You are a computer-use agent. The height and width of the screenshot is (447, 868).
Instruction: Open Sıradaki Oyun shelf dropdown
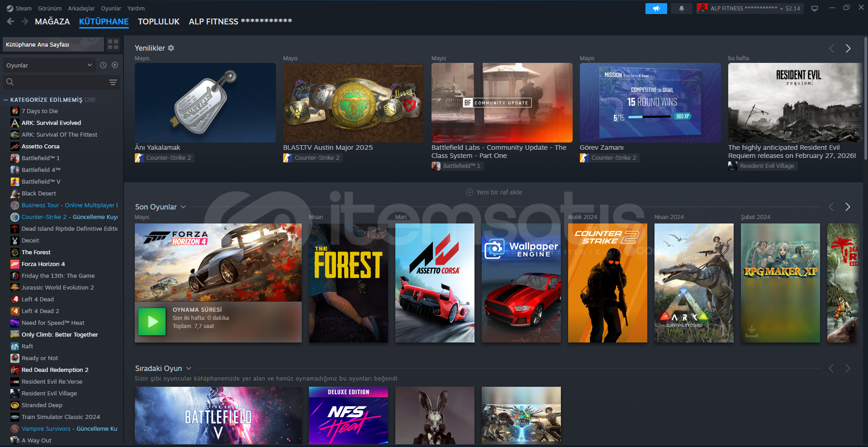pos(189,368)
